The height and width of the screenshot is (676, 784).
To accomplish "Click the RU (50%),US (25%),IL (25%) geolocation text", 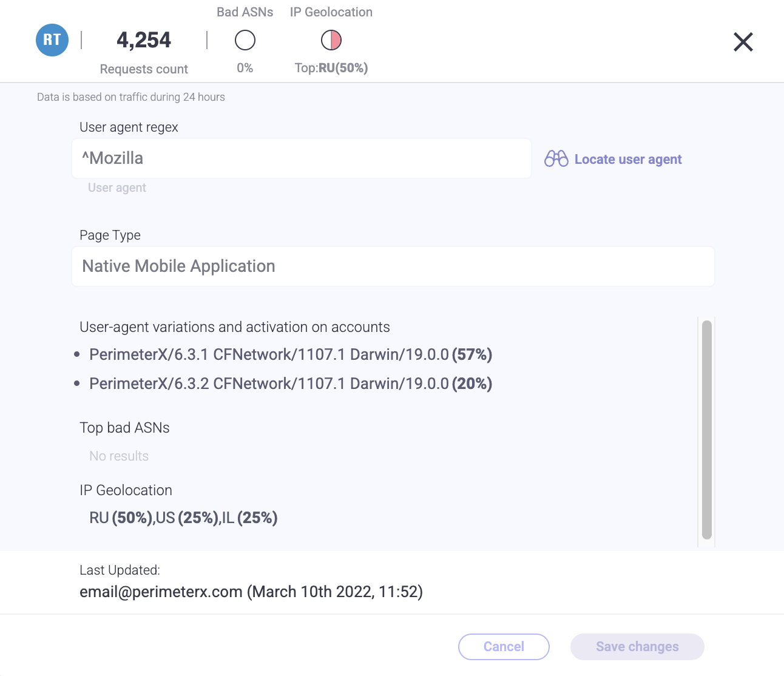I will coord(183,518).
